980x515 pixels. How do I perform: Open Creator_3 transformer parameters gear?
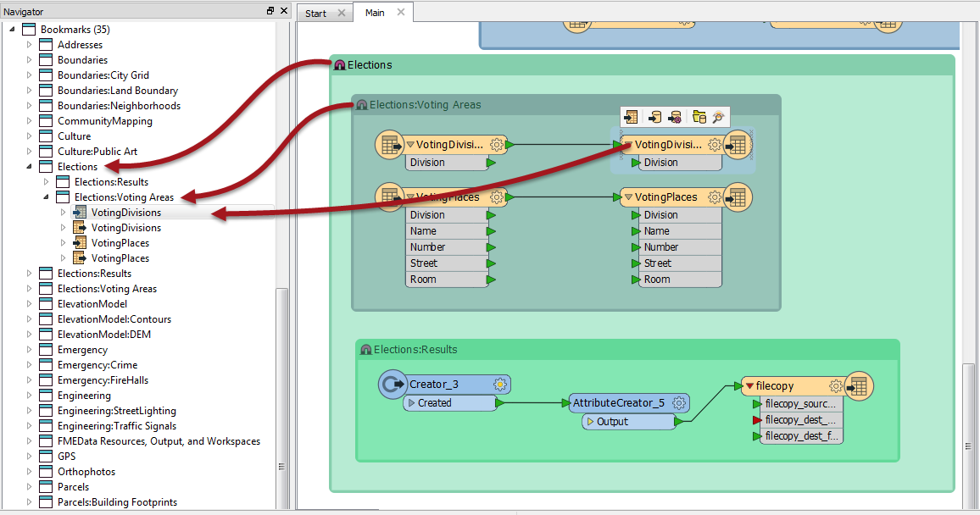click(500, 385)
